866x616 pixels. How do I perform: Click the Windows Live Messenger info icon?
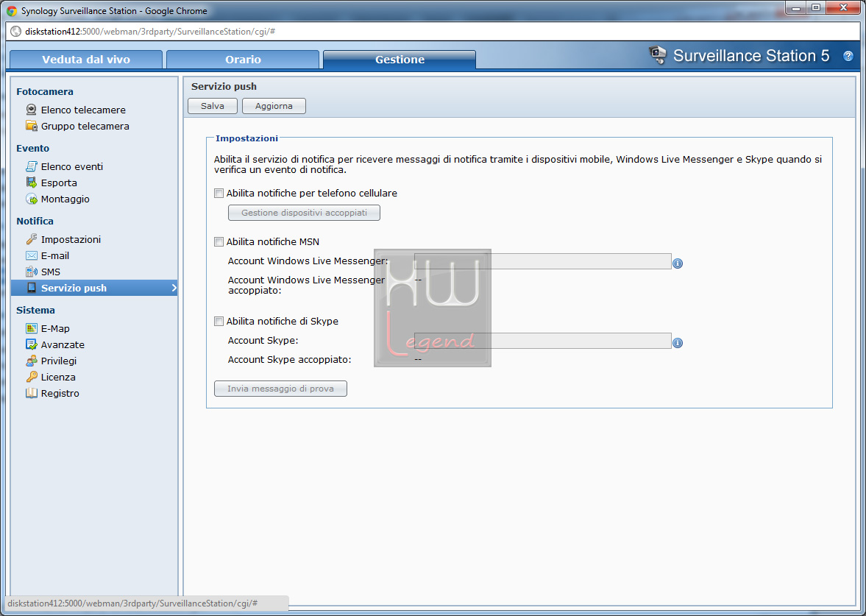click(678, 263)
